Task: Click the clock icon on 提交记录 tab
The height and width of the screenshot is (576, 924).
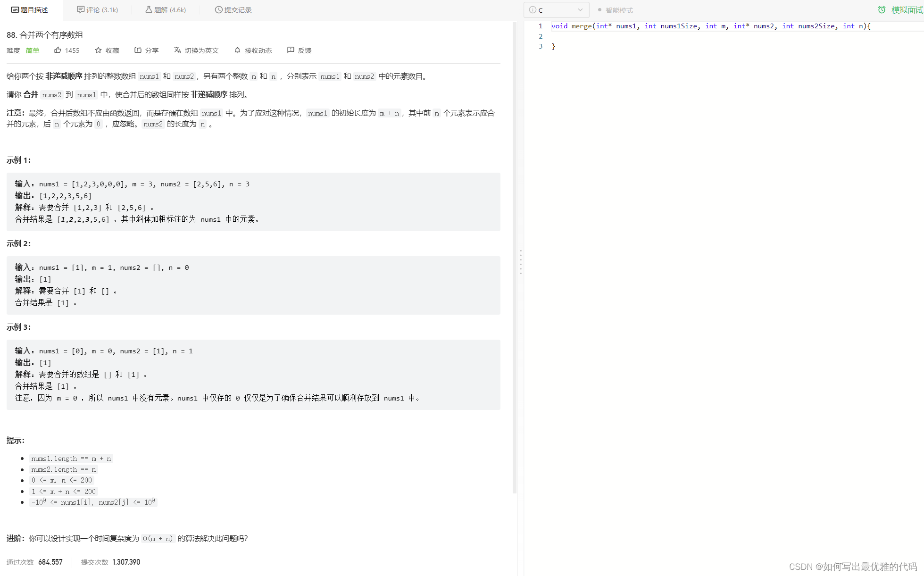Action: pos(218,10)
